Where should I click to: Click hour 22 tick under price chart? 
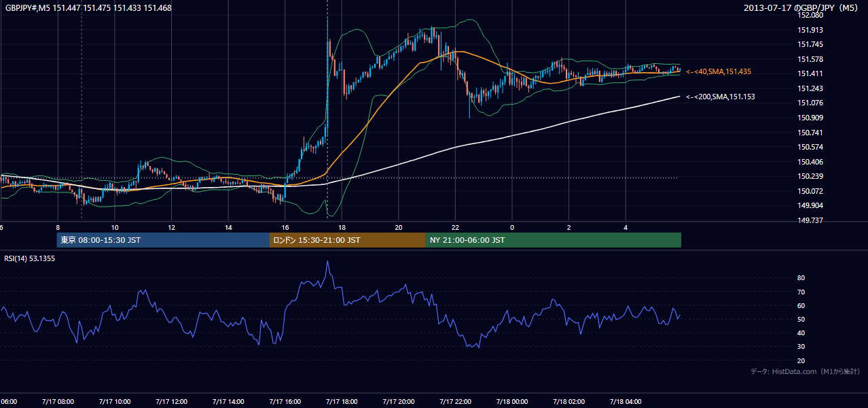pos(455,227)
